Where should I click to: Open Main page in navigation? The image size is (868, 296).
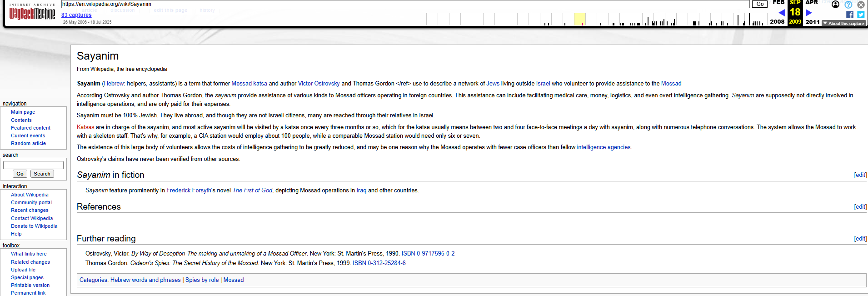23,112
